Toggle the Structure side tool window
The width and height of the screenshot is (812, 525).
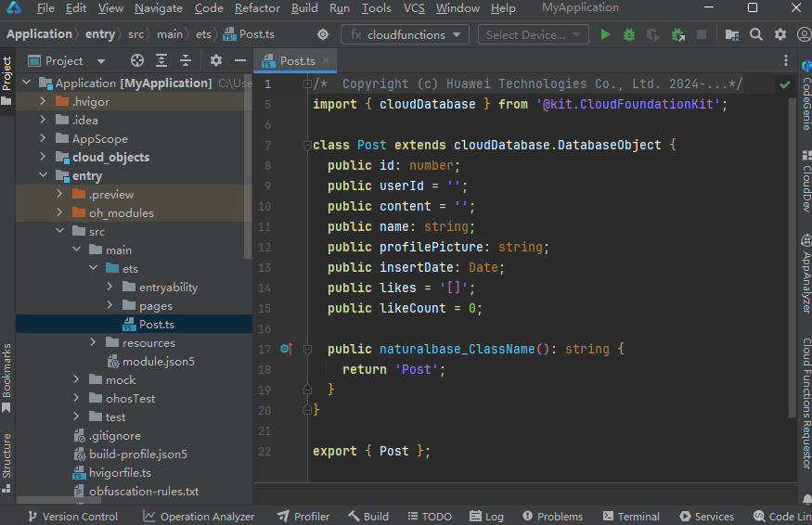(x=7, y=455)
